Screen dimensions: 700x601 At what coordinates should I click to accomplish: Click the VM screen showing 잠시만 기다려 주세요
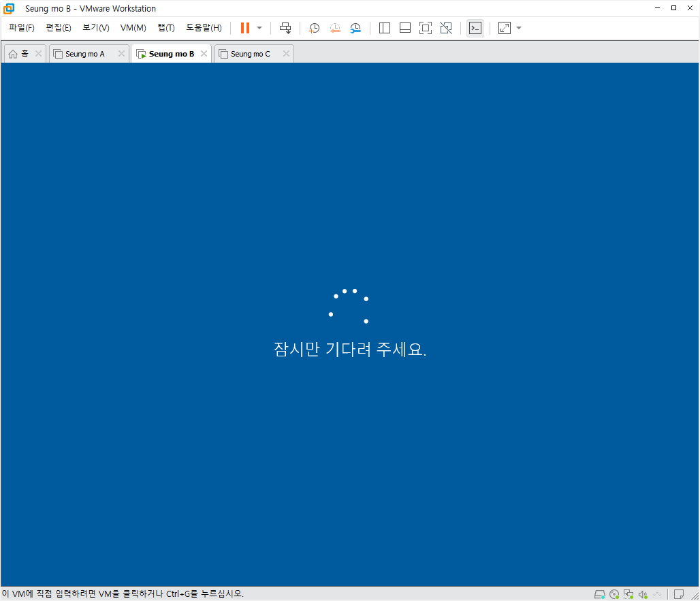tap(349, 324)
